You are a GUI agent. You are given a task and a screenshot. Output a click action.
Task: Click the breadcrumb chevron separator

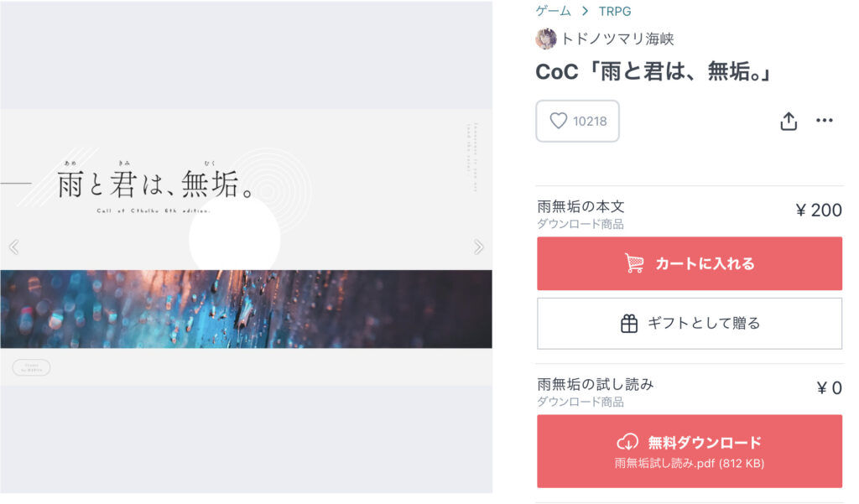point(585,11)
